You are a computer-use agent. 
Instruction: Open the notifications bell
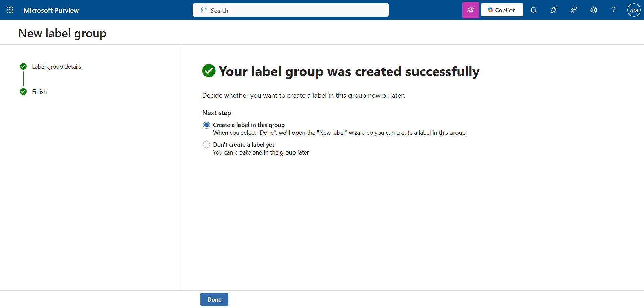click(x=533, y=10)
